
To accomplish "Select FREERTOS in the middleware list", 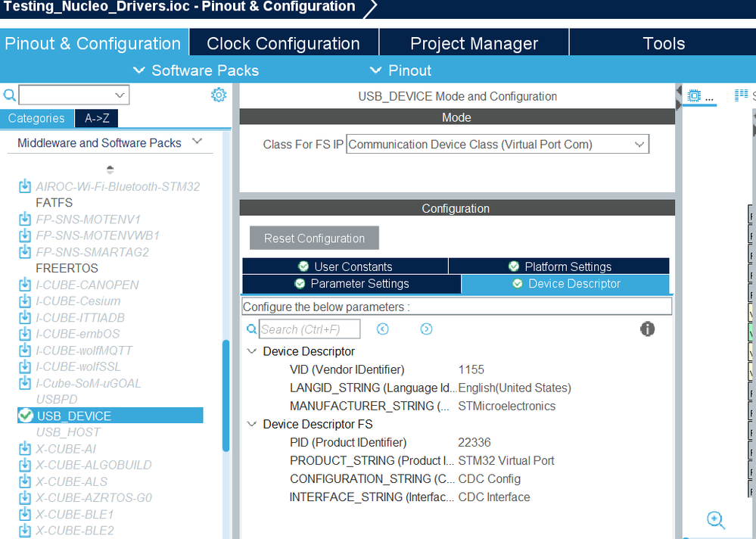I will click(x=67, y=268).
